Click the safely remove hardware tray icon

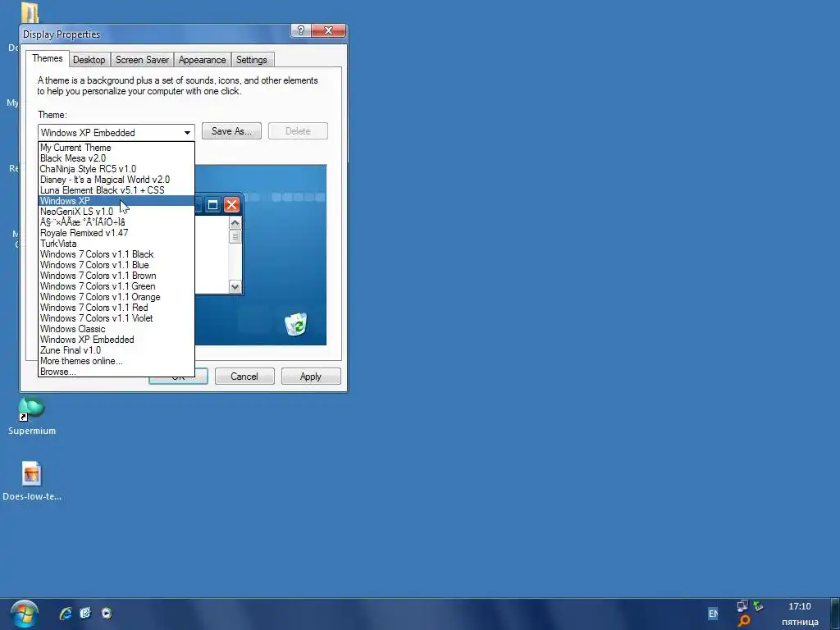click(758, 606)
